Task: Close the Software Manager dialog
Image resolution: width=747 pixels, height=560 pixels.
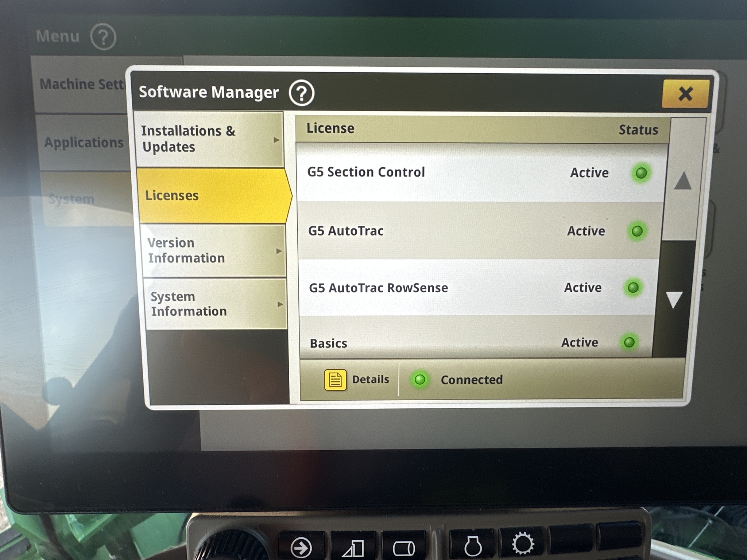Action: (685, 94)
